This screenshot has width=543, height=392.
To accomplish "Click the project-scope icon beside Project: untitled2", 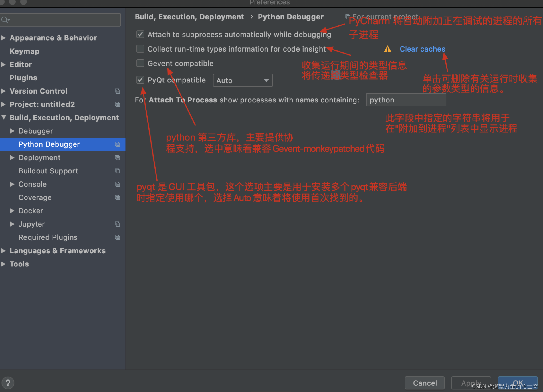I will click(117, 104).
